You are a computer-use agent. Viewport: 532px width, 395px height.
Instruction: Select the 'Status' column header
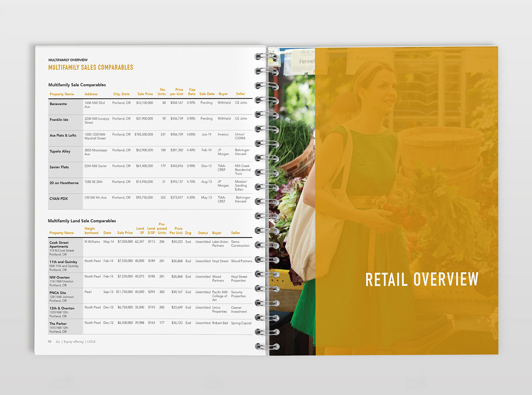click(x=203, y=233)
